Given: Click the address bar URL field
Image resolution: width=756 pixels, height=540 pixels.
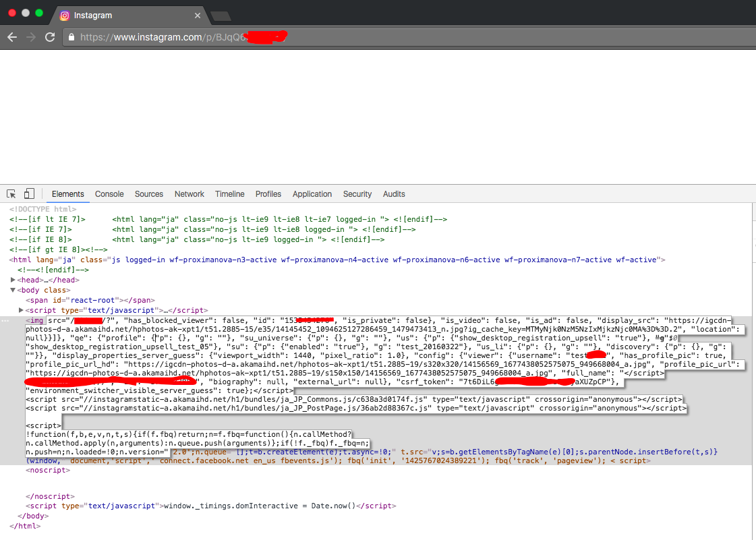Looking at the screenshot, I should 410,37.
